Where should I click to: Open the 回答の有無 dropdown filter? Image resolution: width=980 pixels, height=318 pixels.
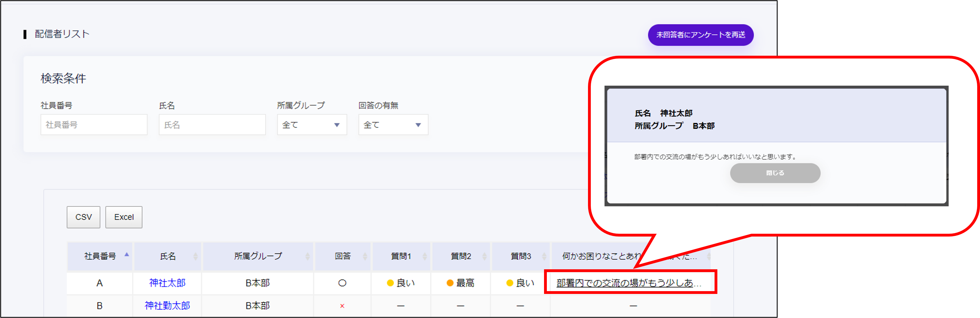(393, 125)
